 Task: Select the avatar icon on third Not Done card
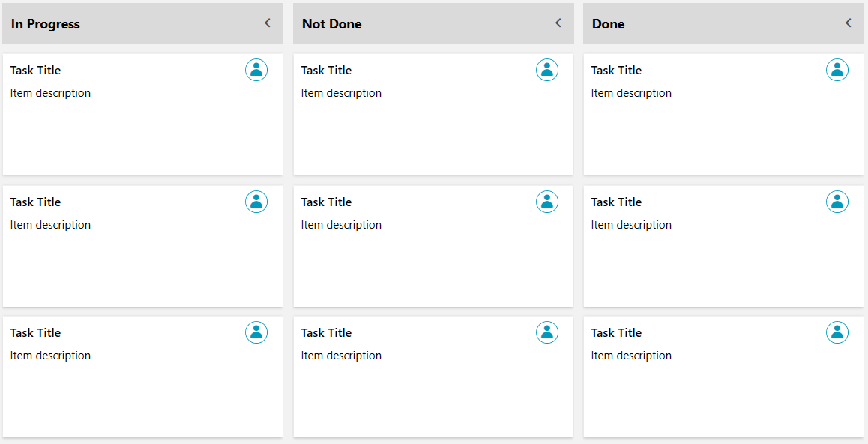point(547,331)
